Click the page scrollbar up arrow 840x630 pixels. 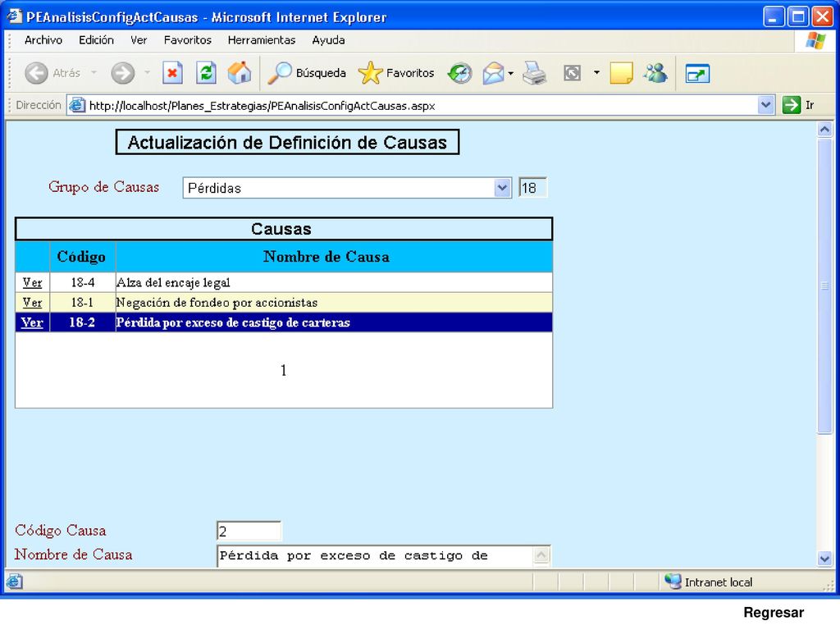click(824, 129)
